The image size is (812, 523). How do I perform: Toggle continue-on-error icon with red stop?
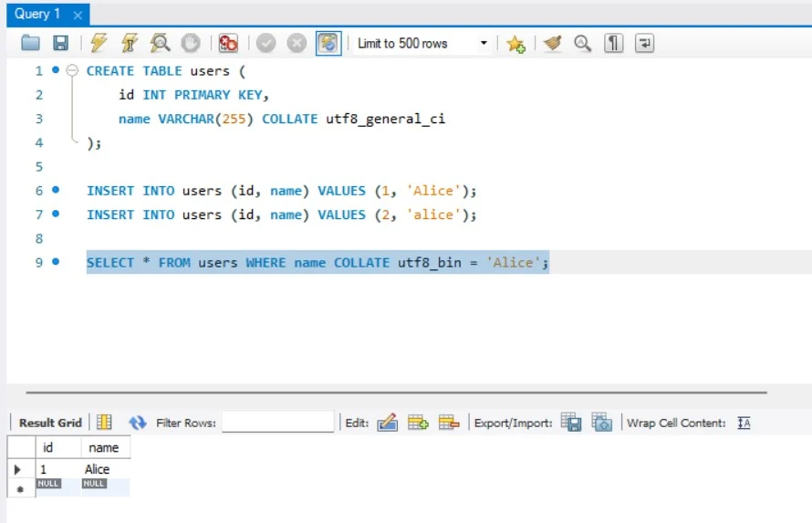(x=228, y=43)
